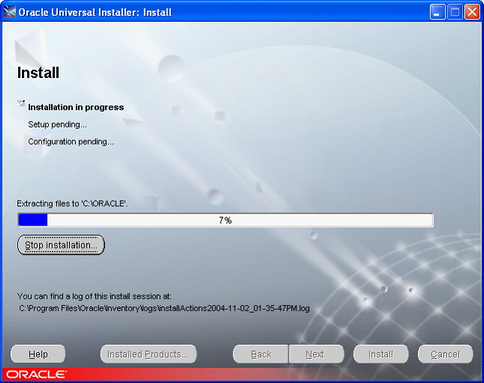Click the 'Oracle Universal Installer: Install' window title
This screenshot has height=383, width=484.
(95, 12)
